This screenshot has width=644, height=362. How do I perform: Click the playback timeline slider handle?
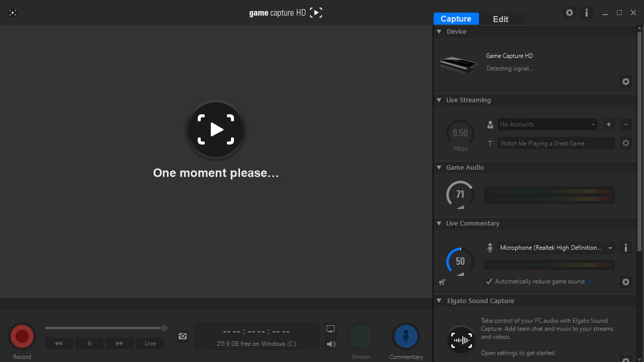164,328
